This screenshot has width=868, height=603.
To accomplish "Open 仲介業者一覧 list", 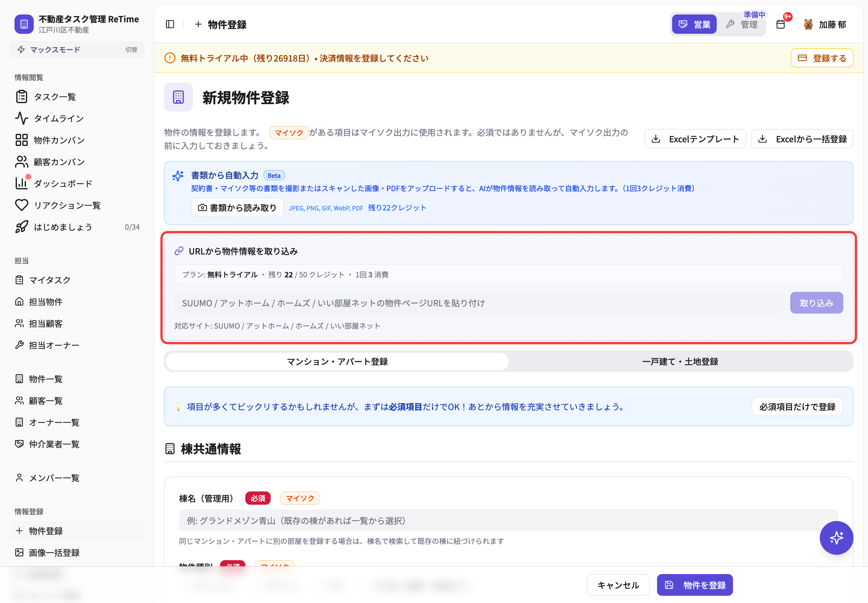I will tap(77, 444).
